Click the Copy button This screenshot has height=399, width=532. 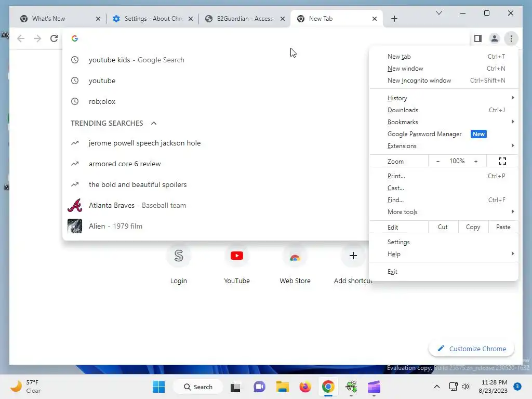(x=473, y=227)
